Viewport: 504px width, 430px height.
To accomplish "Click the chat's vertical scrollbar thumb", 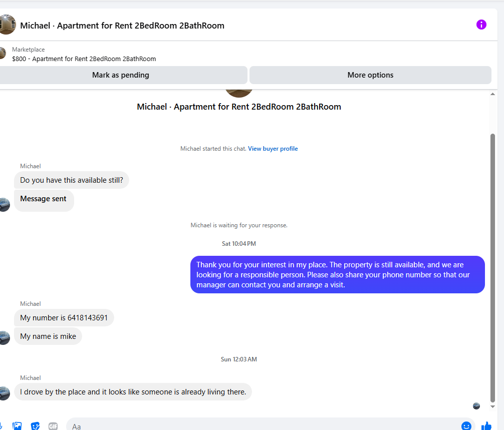I will click(492, 268).
